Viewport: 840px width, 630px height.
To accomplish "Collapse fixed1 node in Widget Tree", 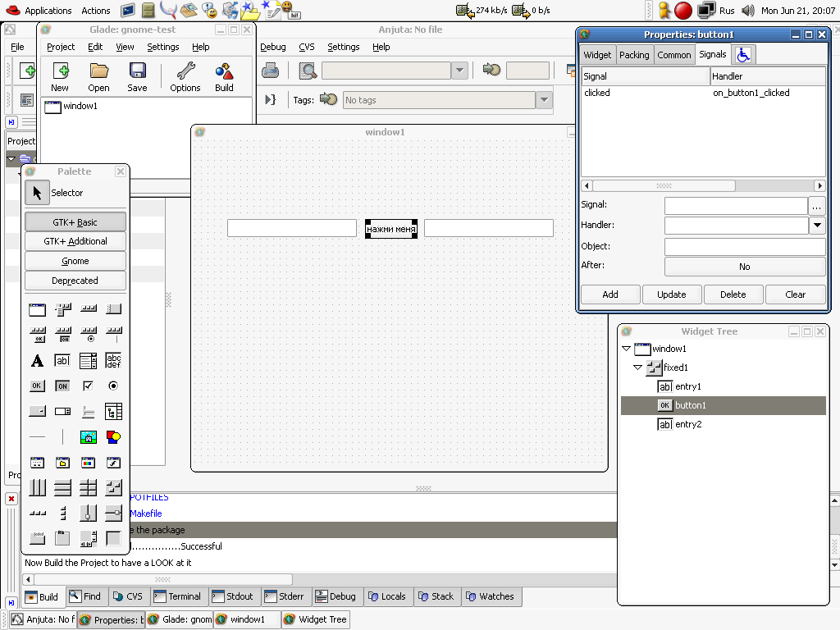I will [637, 367].
